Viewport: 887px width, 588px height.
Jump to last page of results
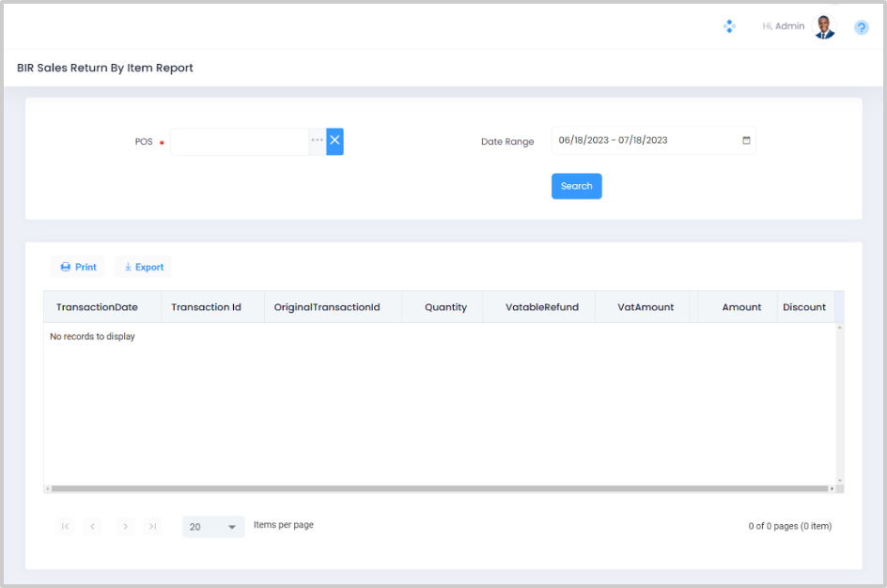click(152, 527)
